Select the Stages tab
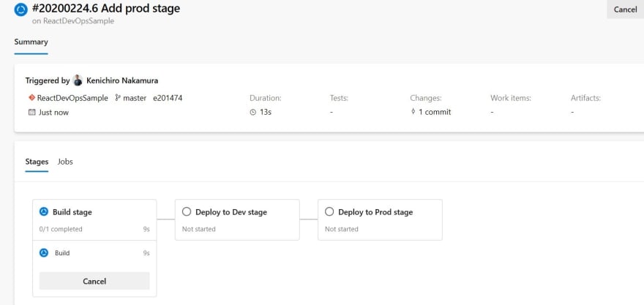644x305 pixels. 37,162
